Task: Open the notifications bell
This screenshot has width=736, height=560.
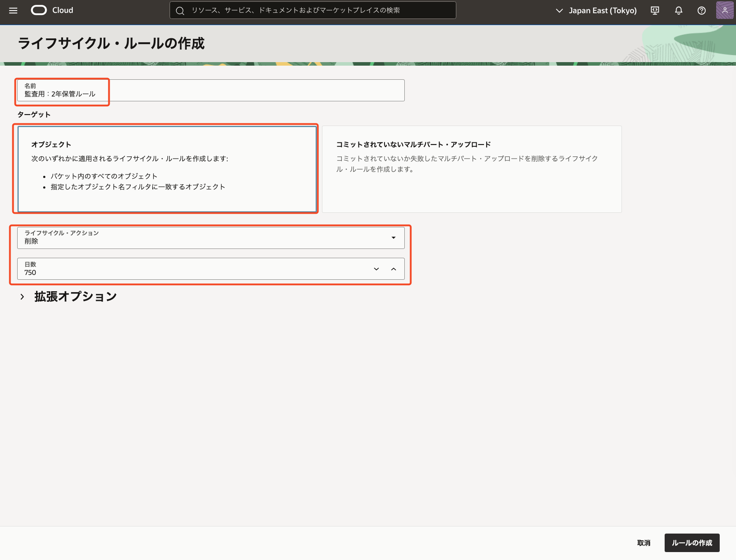Action: [678, 11]
